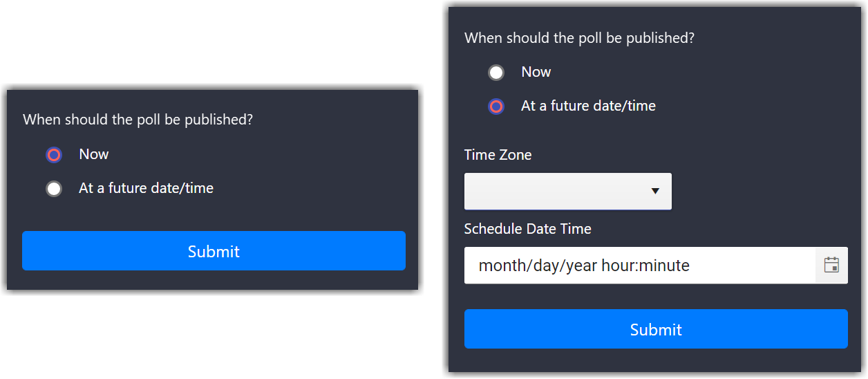Select the "minute" segment of the date placeholder
The image size is (868, 379).
[665, 266]
